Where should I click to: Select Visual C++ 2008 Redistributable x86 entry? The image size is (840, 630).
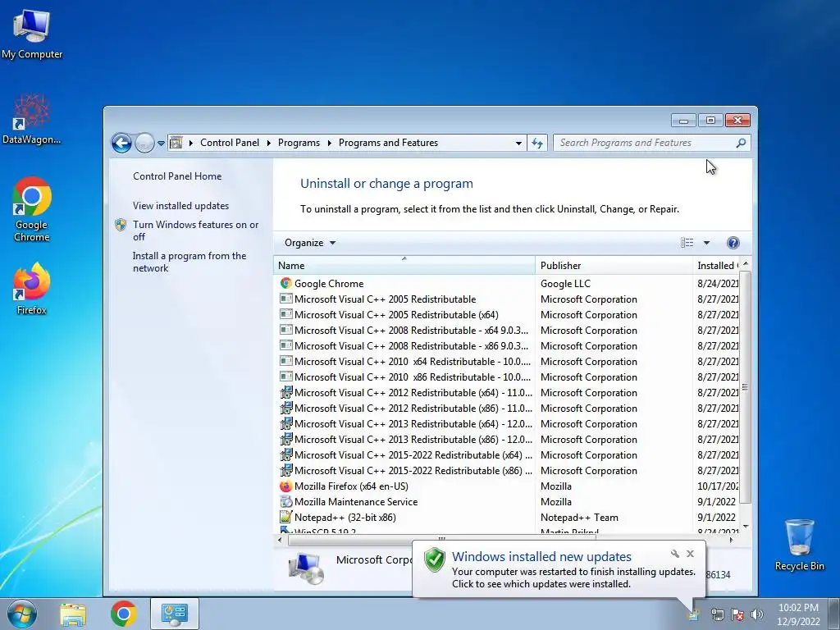(x=411, y=345)
